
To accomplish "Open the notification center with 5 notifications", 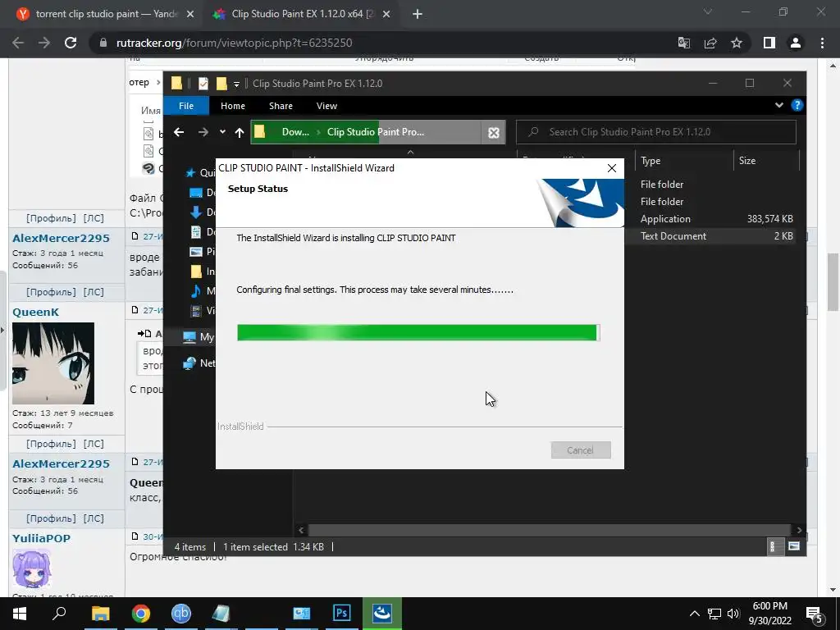I will pos(815,614).
